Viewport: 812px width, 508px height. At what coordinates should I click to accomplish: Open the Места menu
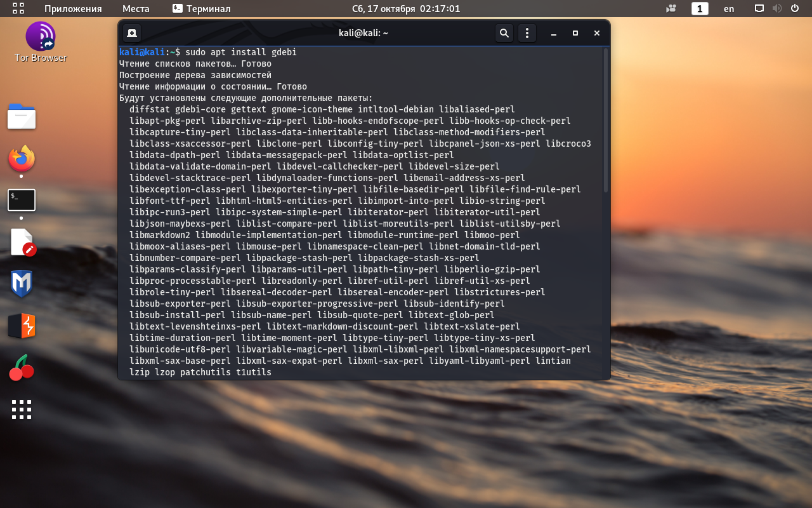(x=136, y=8)
